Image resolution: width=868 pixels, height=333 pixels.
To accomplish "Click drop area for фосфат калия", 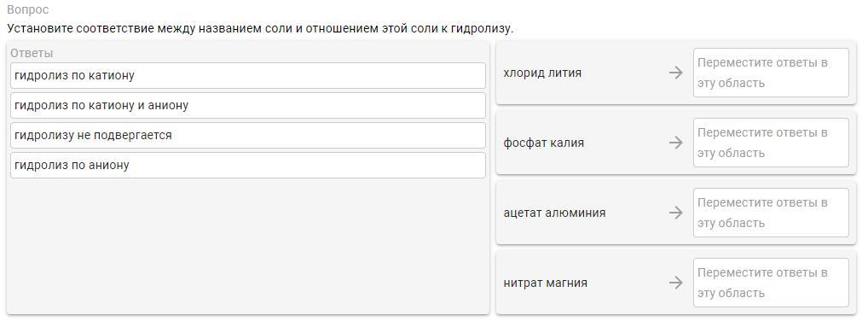I will tap(771, 143).
